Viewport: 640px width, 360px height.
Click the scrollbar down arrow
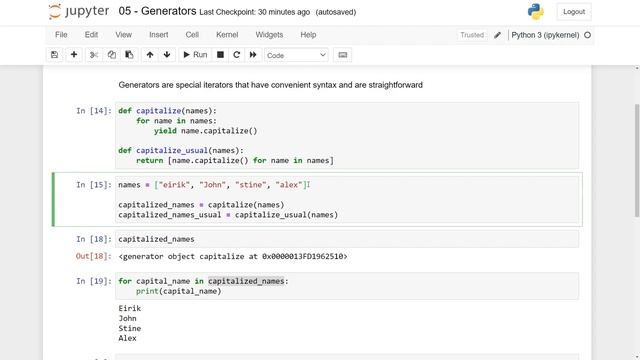(x=637, y=357)
